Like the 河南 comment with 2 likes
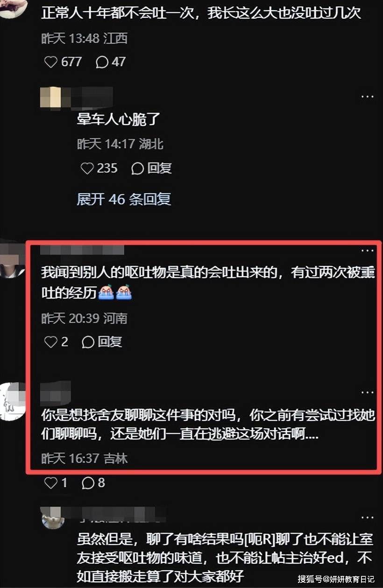Viewport: 383px width, 588px height. [50, 342]
